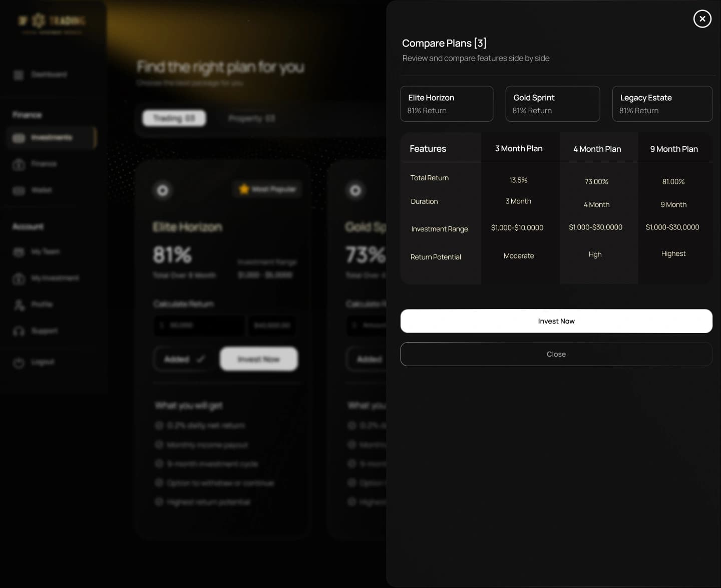Click the Highest return potential cell

click(673, 254)
